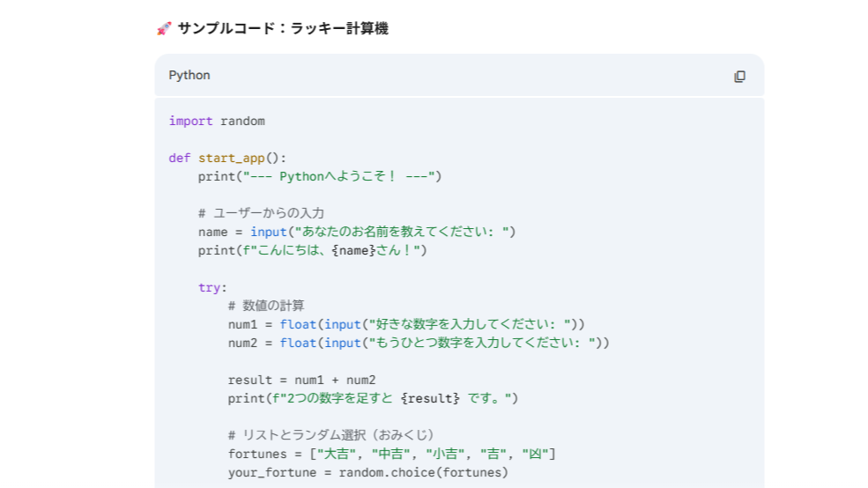Click the サンプルコード：ラッキー計算機 heading
The width and height of the screenshot is (868, 488).
point(283,28)
